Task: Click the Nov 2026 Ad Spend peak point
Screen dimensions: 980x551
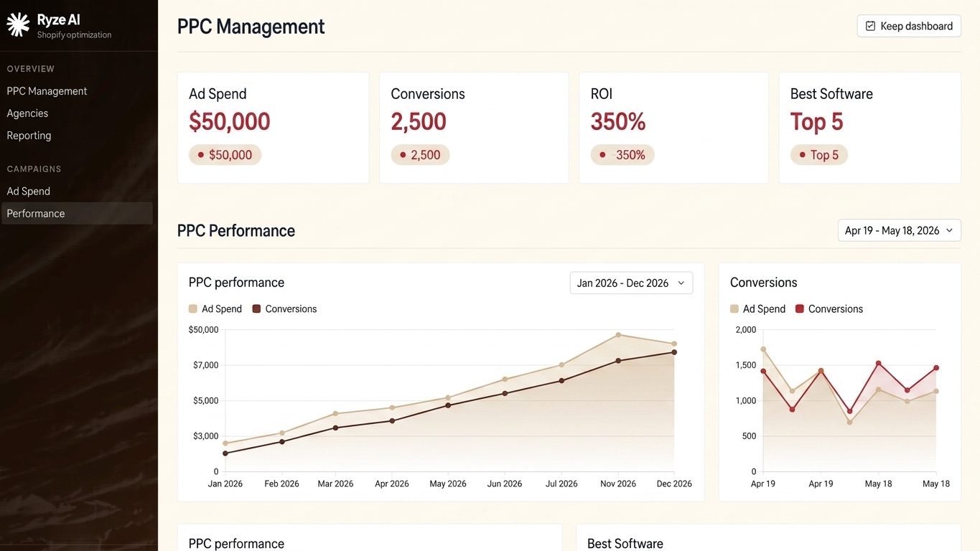Action: point(618,335)
